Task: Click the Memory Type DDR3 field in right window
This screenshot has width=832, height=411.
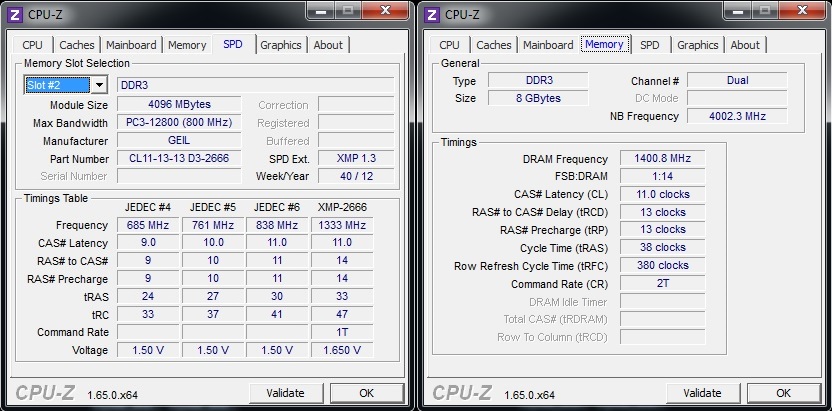Action: (539, 80)
